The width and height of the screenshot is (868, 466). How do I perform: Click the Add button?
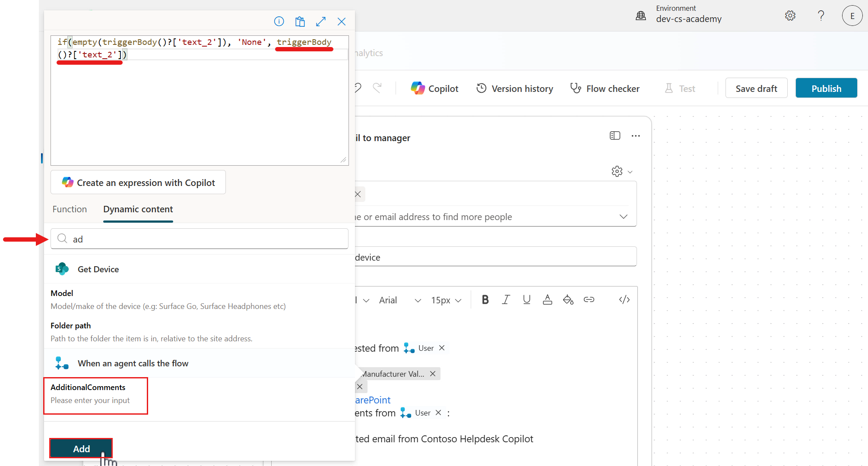coord(81,449)
